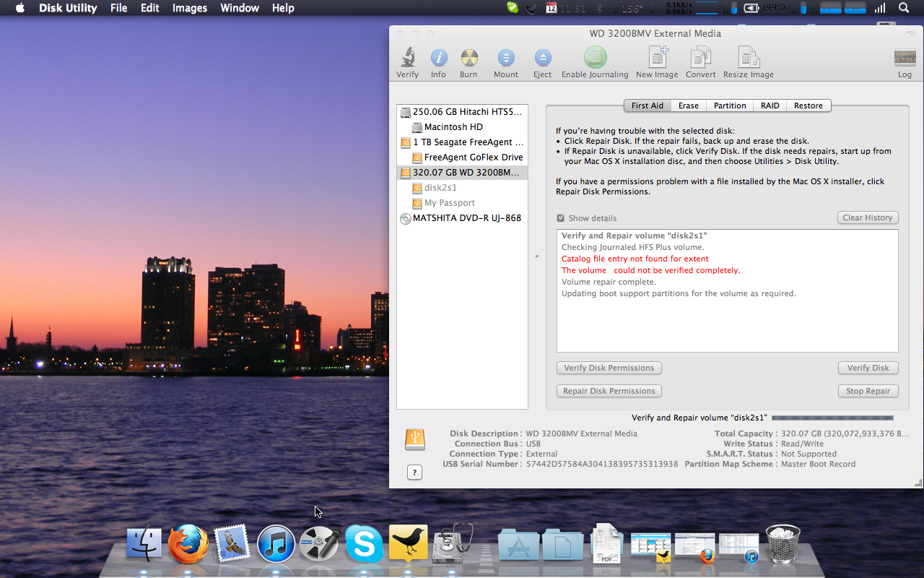This screenshot has height=578, width=924.
Task: Select the My Passport volume
Action: pos(462,203)
